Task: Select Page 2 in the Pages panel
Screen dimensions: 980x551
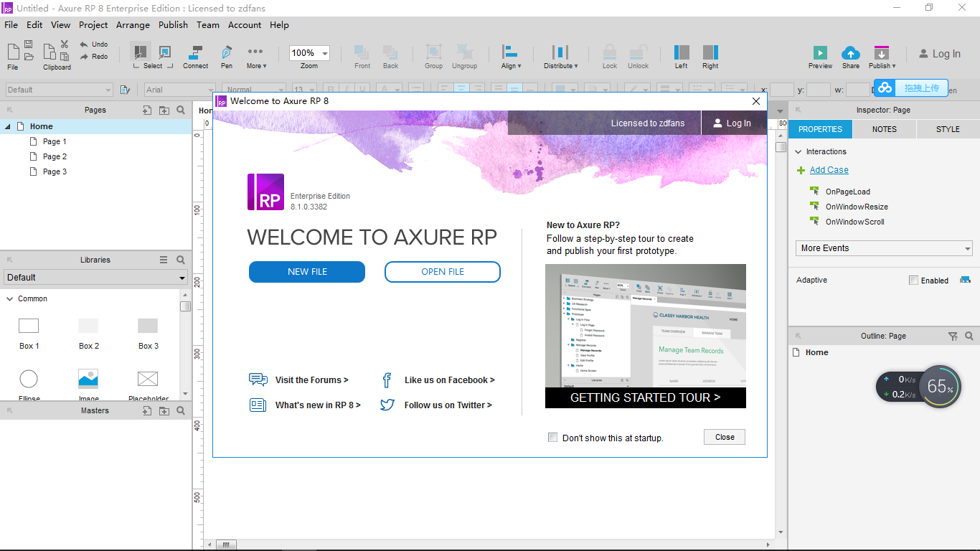Action: click(x=55, y=156)
